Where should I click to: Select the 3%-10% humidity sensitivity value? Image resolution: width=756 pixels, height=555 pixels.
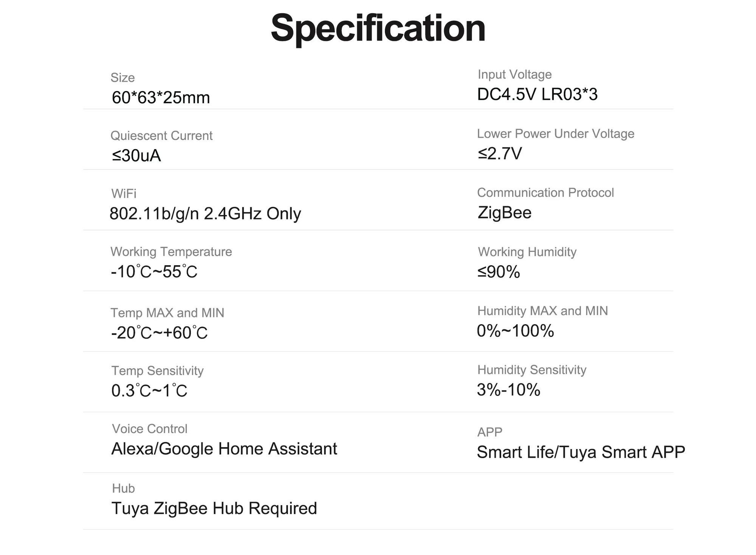tap(508, 390)
